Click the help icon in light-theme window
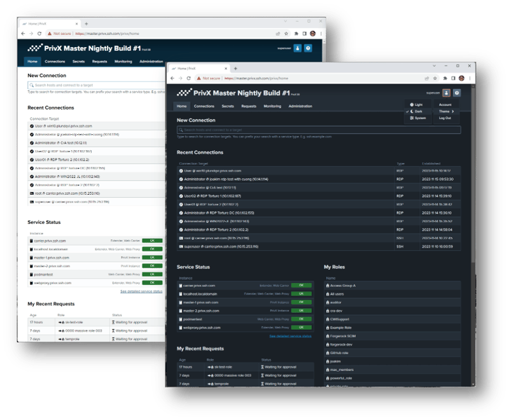The width and height of the screenshot is (509, 420). pyautogui.click(x=308, y=48)
